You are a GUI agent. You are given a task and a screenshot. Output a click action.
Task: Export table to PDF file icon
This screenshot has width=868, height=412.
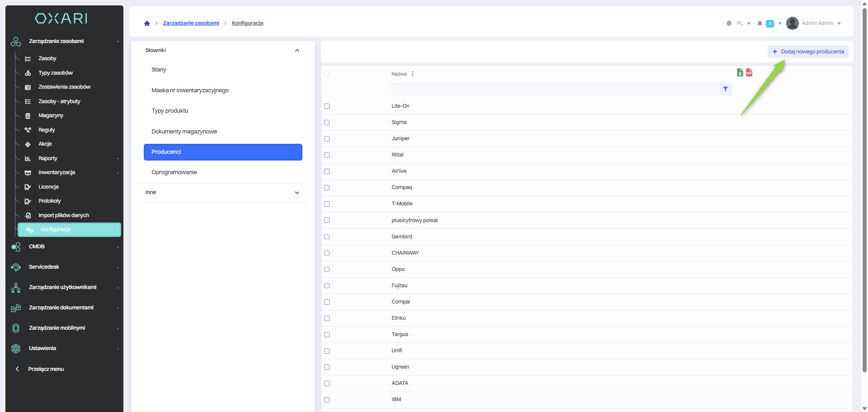click(749, 73)
